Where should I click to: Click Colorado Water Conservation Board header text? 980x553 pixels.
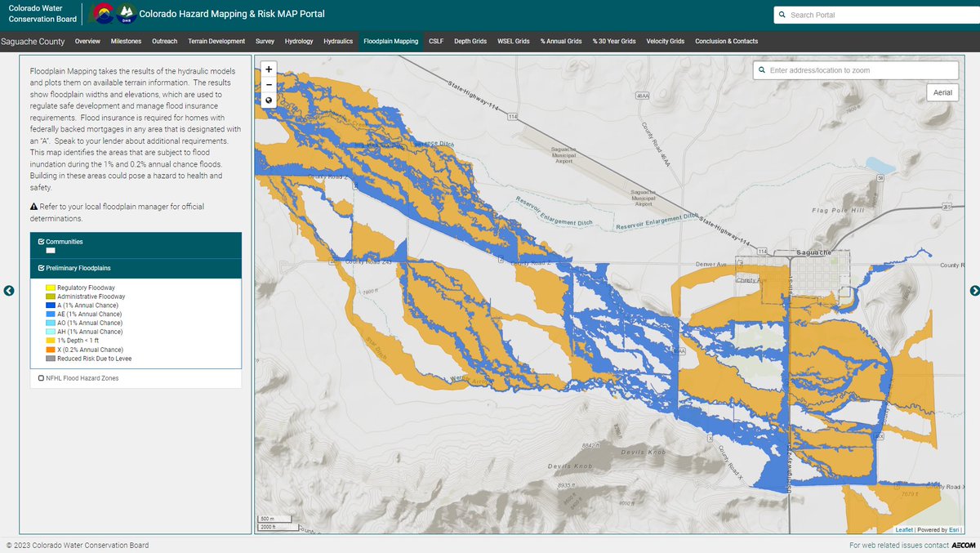(x=42, y=13)
